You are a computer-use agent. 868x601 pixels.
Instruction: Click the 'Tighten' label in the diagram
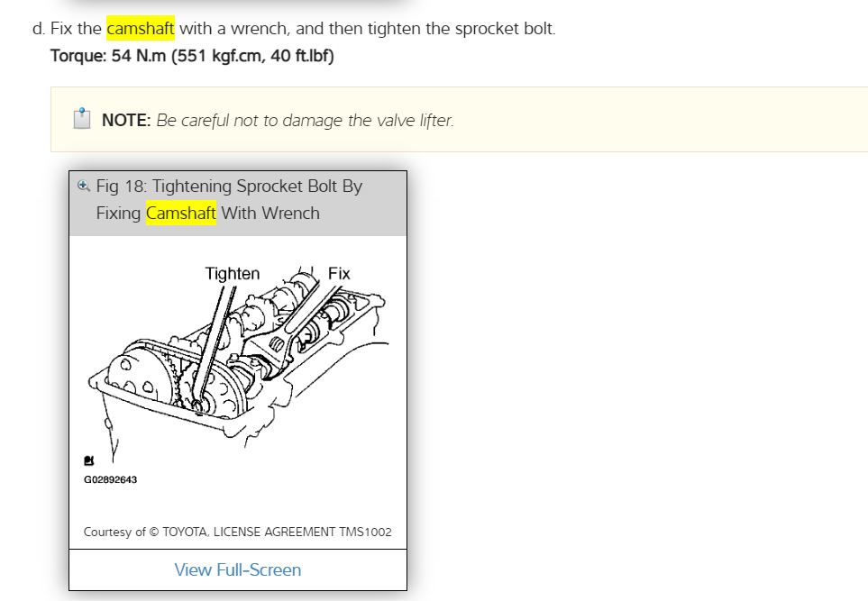(232, 274)
